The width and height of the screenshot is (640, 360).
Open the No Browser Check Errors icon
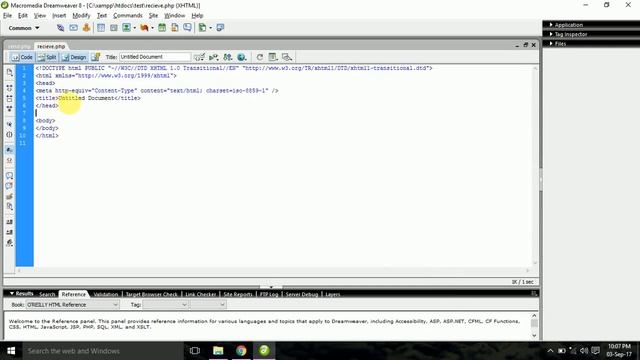tap(199, 57)
